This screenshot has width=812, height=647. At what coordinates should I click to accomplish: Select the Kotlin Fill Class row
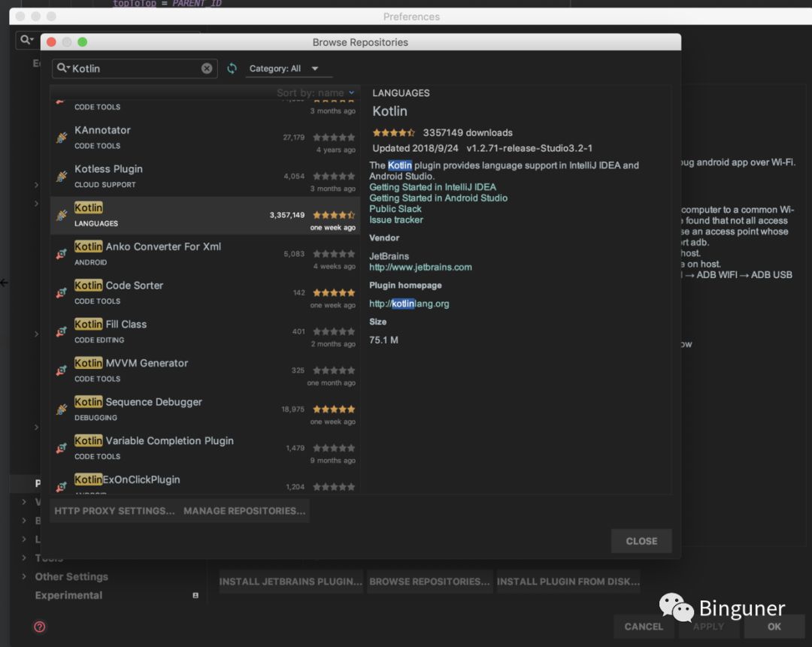pyautogui.click(x=205, y=332)
